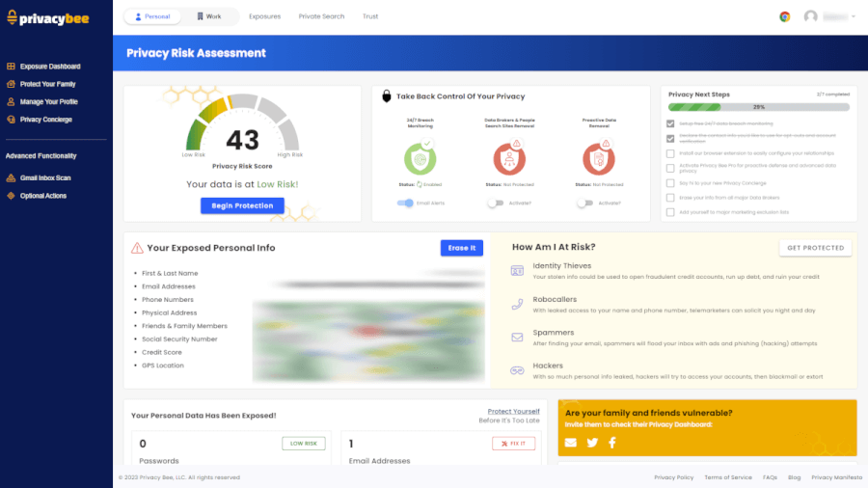Screen dimensions: 868x488
Task: Click the Identity Thieves icon
Action: tap(517, 271)
